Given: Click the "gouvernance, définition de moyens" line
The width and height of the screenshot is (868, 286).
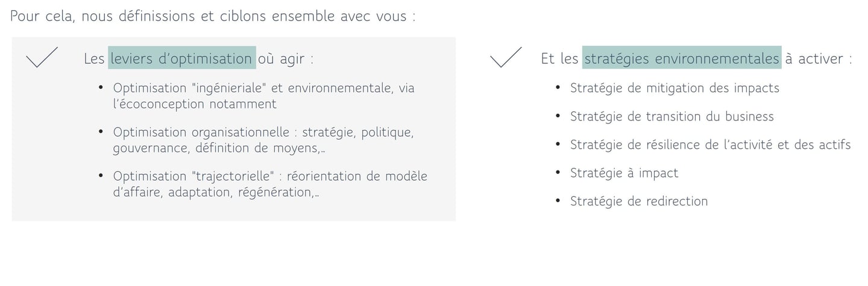Looking at the screenshot, I should tap(219, 148).
